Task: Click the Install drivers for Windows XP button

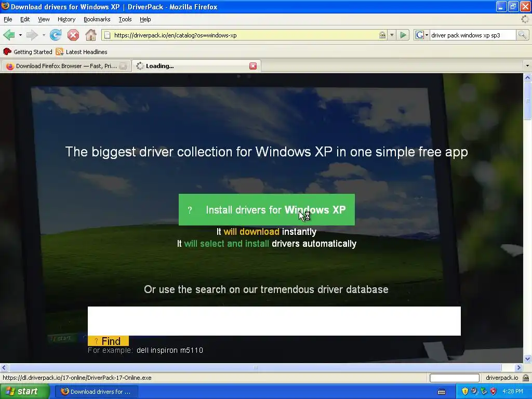Action: point(267,210)
